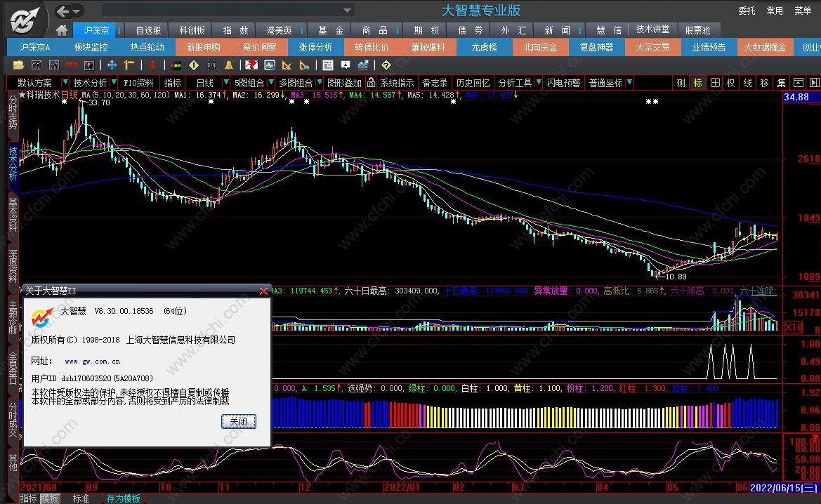The height and width of the screenshot is (504, 821).
Task: Open the top address bar dropdown
Action: 347,10
